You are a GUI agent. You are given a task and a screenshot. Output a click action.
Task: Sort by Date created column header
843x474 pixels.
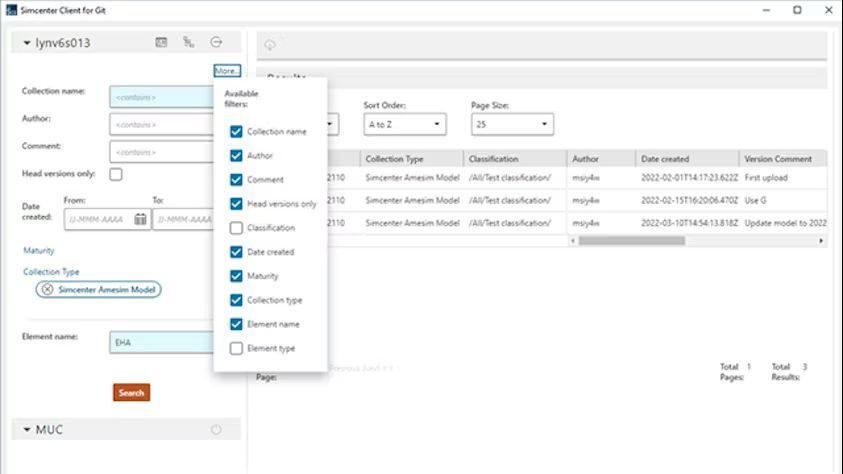687,159
